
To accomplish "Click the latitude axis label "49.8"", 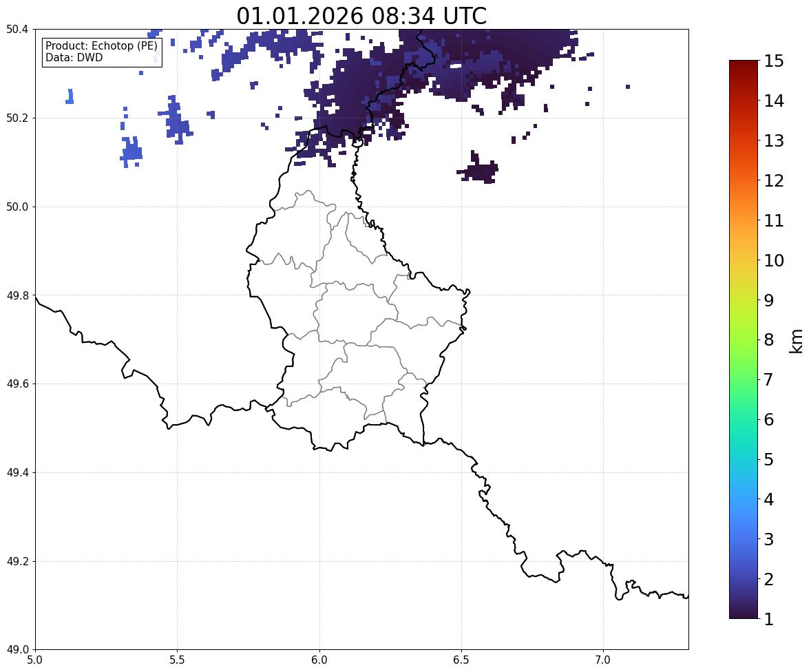I will click(17, 295).
